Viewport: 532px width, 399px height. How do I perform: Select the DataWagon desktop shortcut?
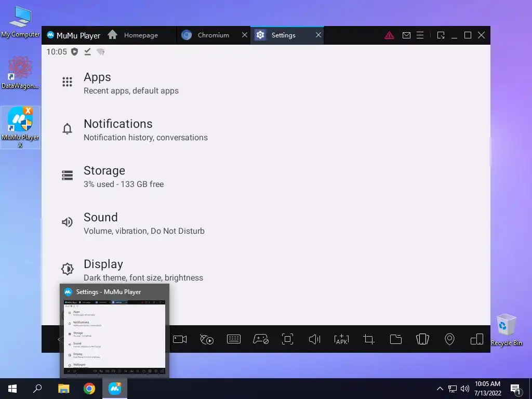tap(20, 73)
